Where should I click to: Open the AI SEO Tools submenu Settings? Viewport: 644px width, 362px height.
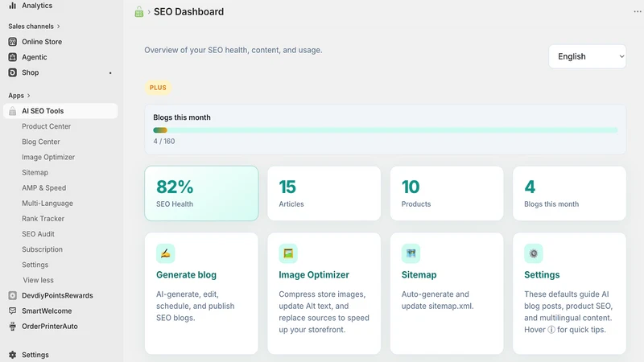click(x=35, y=265)
